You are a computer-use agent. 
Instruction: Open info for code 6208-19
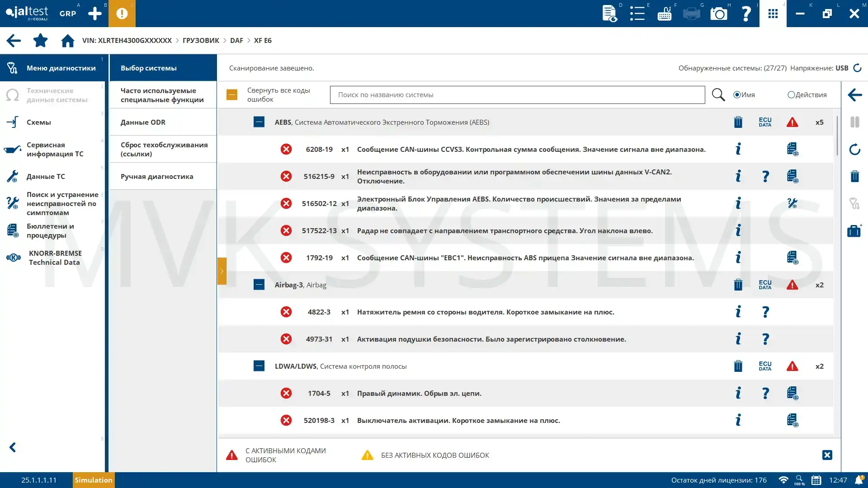tap(738, 149)
